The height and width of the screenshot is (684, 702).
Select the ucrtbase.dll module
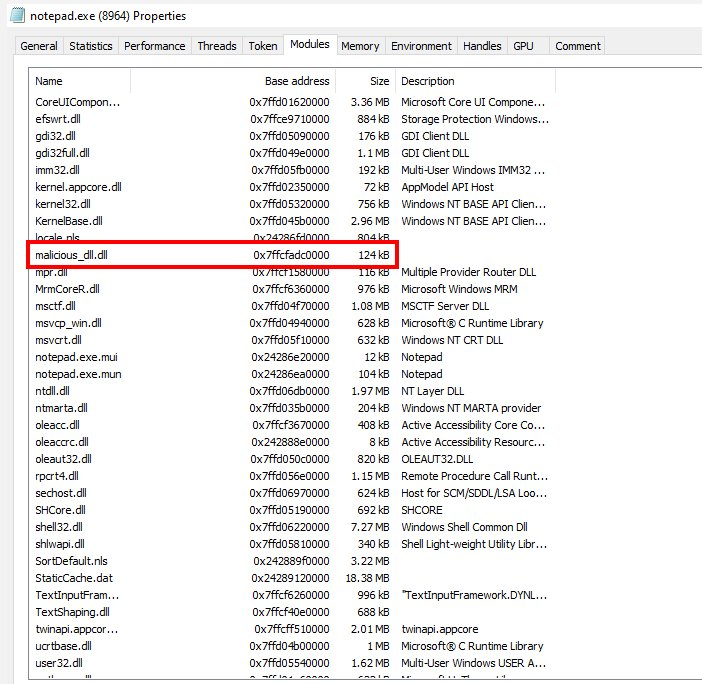pos(291,646)
